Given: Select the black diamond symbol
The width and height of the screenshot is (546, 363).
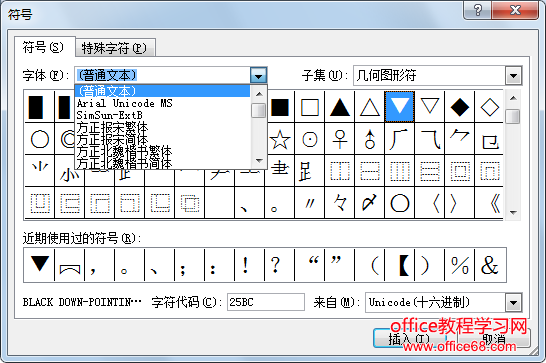Looking at the screenshot, I should point(459,107).
